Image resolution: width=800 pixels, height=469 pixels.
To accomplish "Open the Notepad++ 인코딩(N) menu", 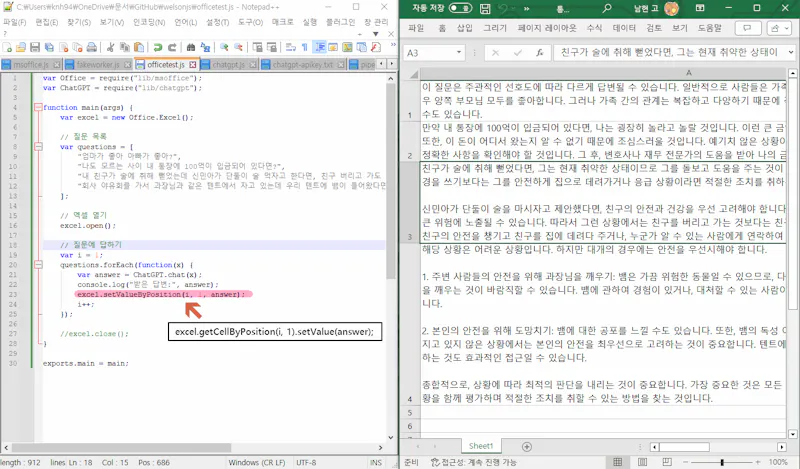I will 148,22.
